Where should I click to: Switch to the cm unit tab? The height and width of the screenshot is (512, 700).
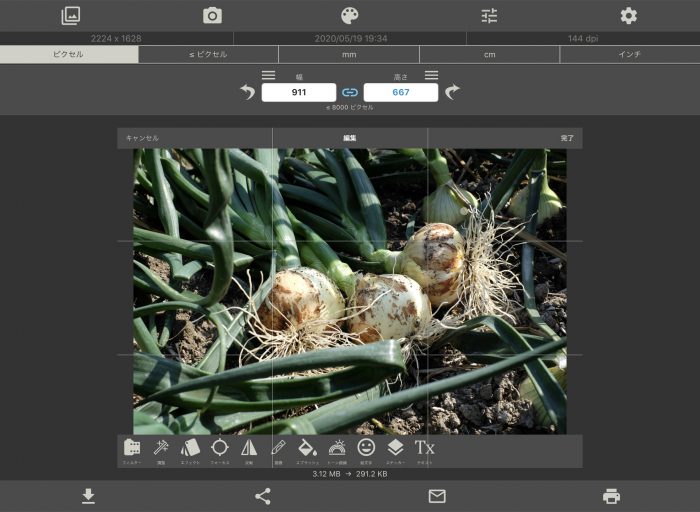[490, 54]
